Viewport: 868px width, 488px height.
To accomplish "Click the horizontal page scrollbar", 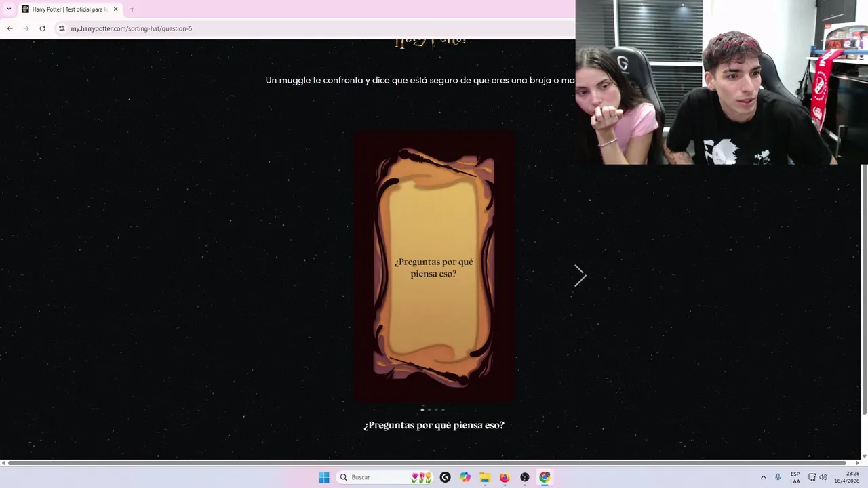I will [427, 463].
